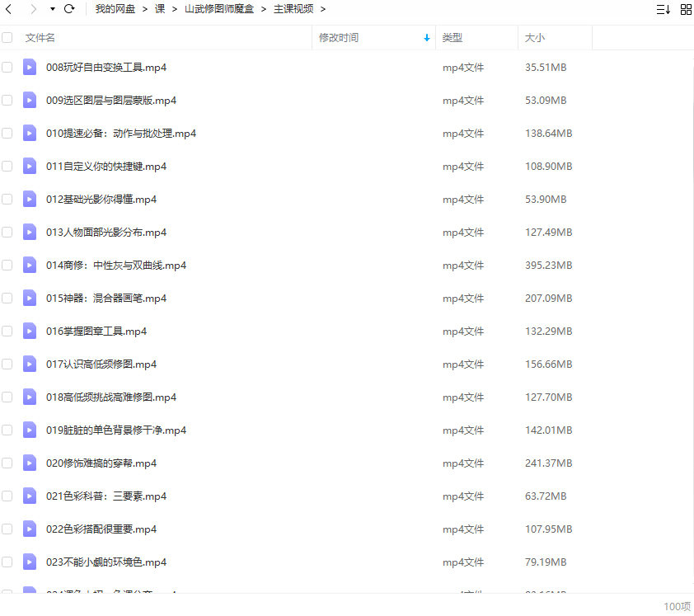Open the navigation history dropdown arrow
The width and height of the screenshot is (694, 616).
[53, 9]
